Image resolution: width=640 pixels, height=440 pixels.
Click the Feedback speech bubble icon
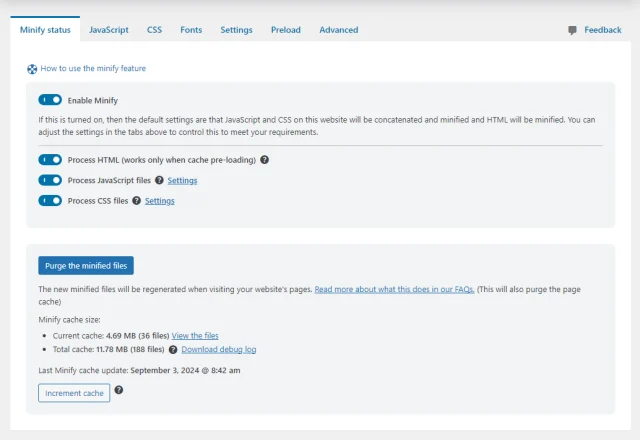[x=573, y=30]
